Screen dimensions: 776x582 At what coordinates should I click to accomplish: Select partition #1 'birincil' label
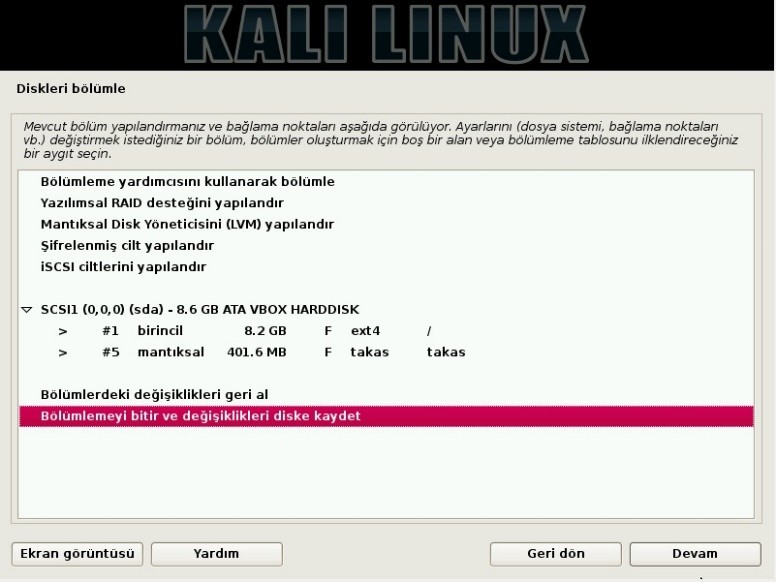point(160,331)
